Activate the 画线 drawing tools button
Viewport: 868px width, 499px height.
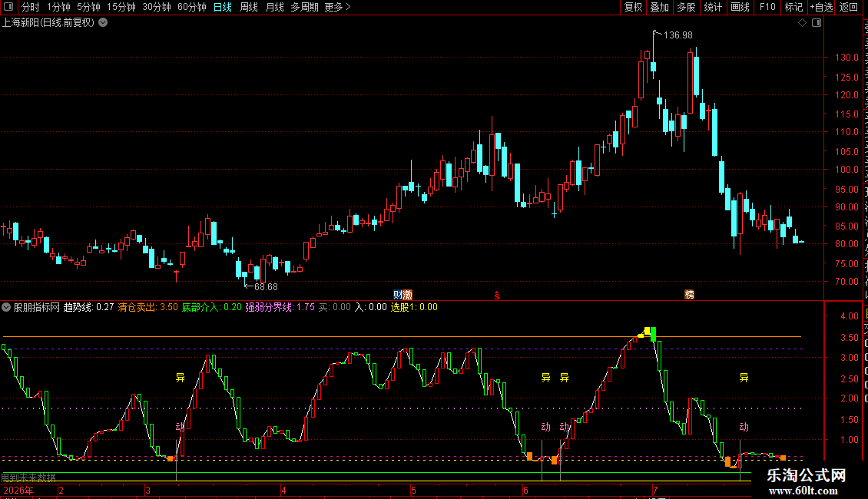click(x=740, y=7)
